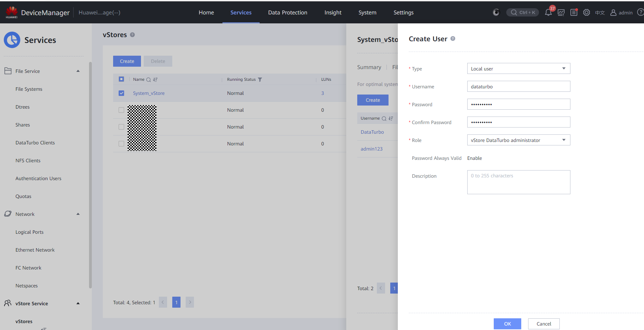Click help icon beside Create User title

point(453,39)
